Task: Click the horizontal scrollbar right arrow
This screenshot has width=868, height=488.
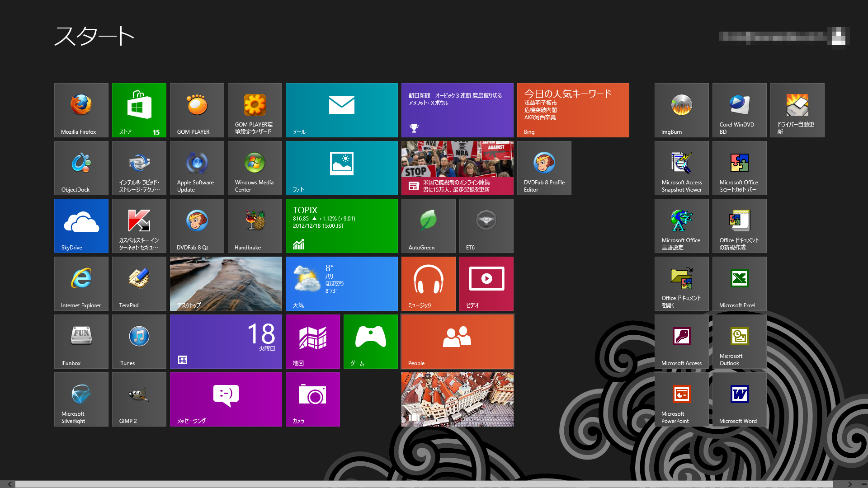Action: coord(850,484)
